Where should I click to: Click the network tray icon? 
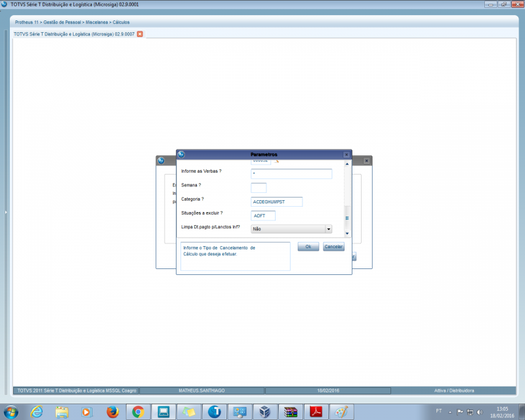[470, 412]
